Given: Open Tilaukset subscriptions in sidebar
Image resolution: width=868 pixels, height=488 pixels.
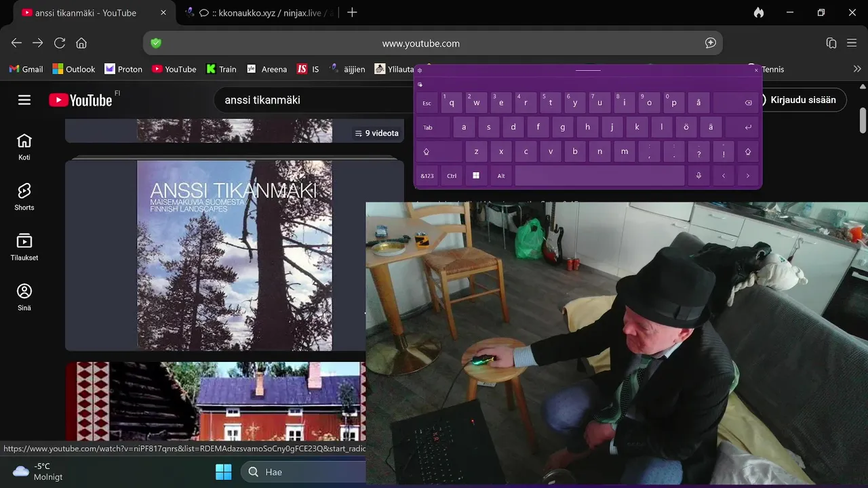Looking at the screenshot, I should pos(24,247).
